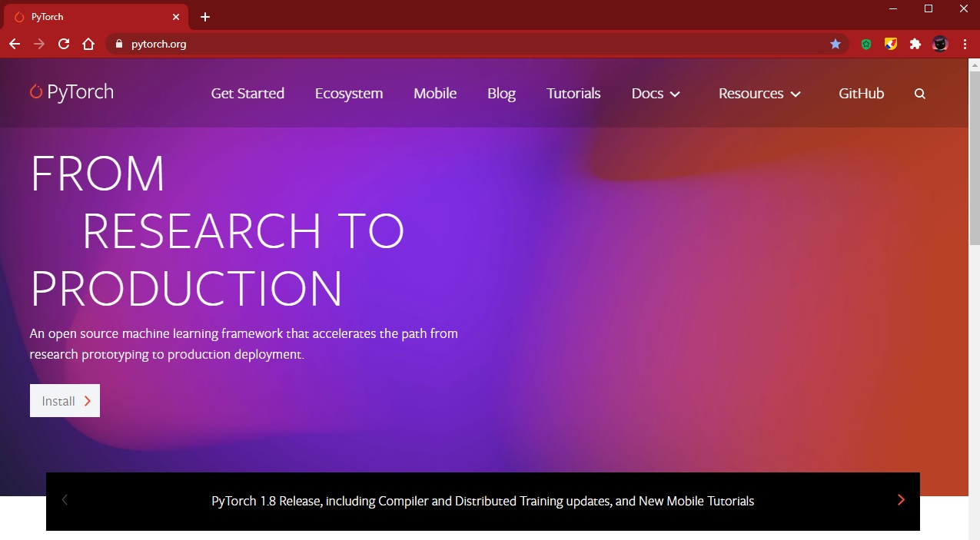Advance banner with next arrow

coord(901,500)
